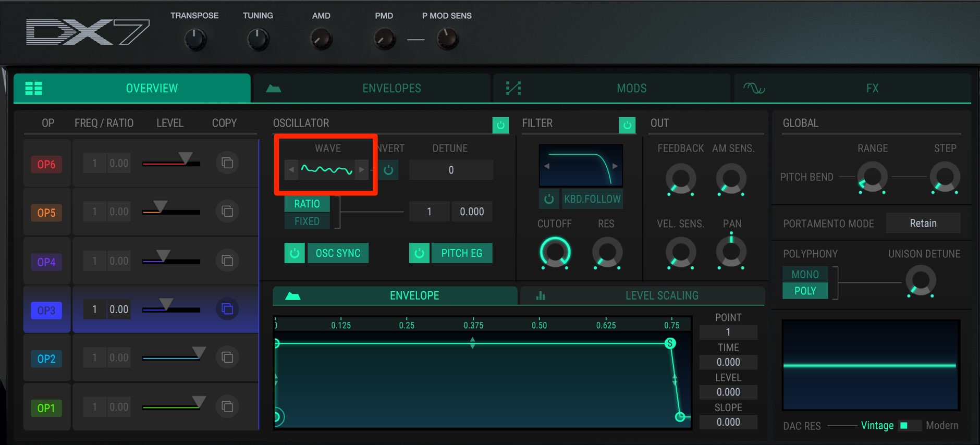Click the PITCH EG button
This screenshot has width=980, height=445.
(462, 253)
